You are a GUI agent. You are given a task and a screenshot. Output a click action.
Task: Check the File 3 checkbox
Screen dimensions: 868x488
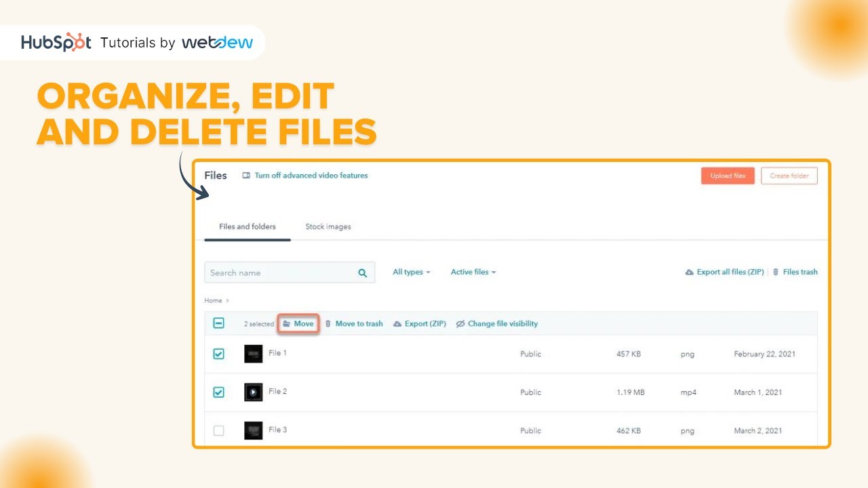[x=218, y=430]
